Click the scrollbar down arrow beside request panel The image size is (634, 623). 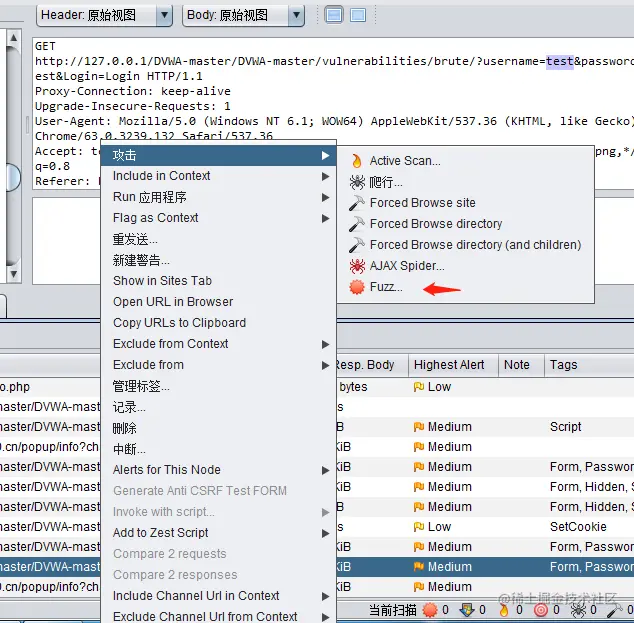[13, 274]
